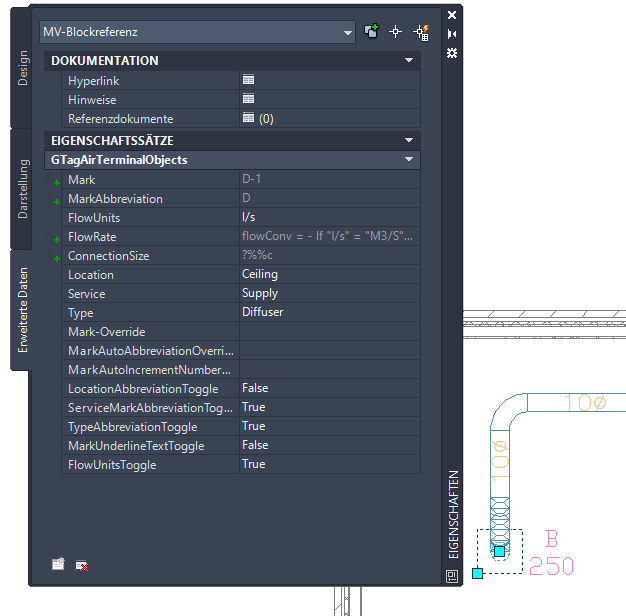Select the pink 250 tag text
This screenshot has width=626, height=616.
point(551,566)
